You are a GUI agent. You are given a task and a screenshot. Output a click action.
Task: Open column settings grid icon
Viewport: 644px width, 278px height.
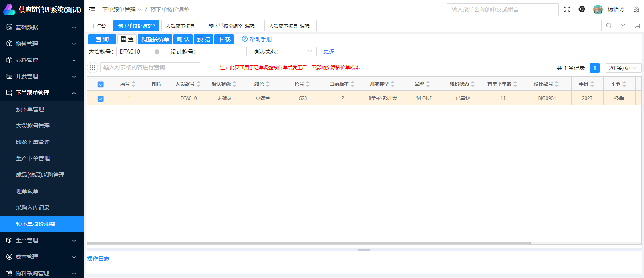93,68
